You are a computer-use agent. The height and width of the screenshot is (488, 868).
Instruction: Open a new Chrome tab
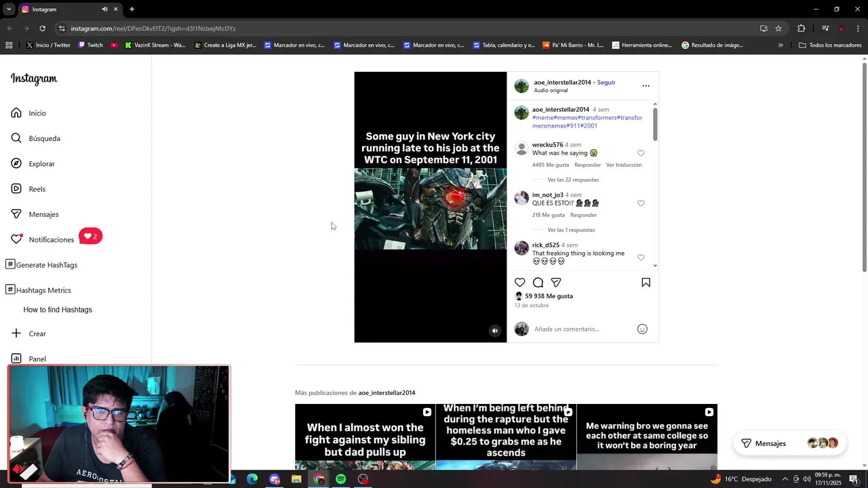(x=132, y=9)
